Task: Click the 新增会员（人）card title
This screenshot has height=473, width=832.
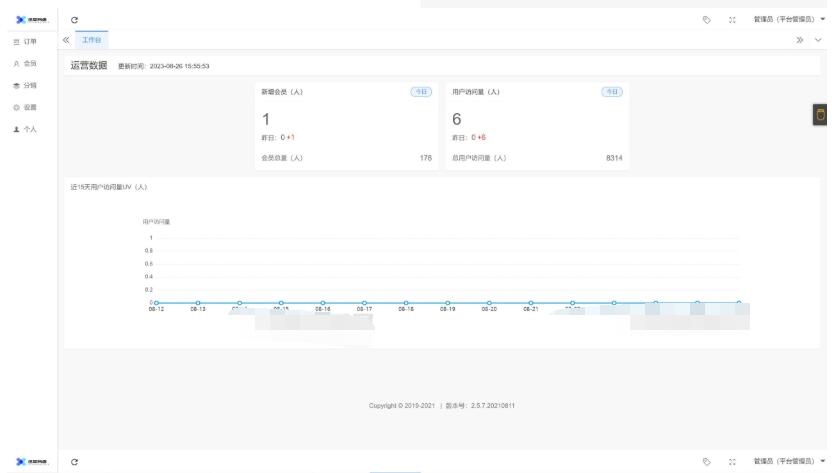Action: [x=282, y=92]
